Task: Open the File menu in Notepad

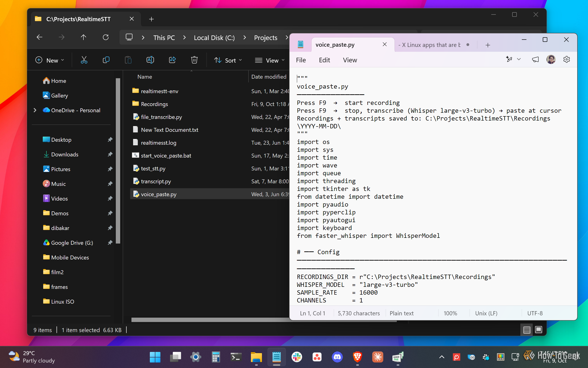Action: coord(301,60)
